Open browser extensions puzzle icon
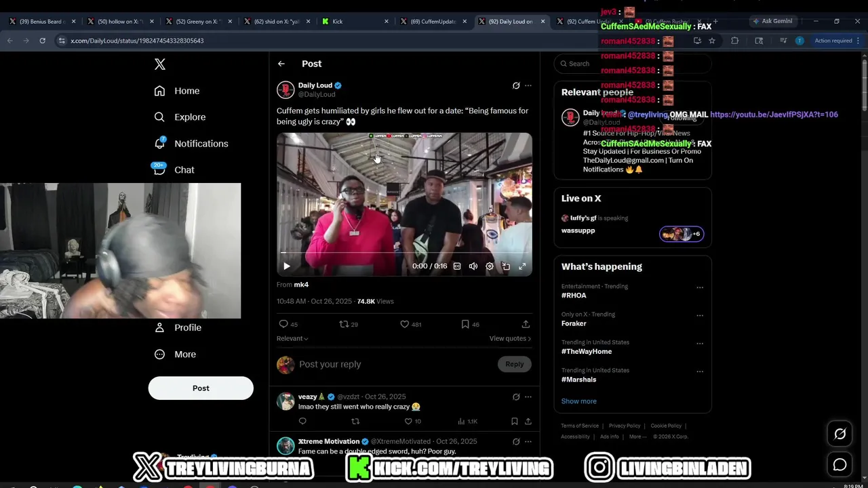Screen dimensions: 868x488 click(x=734, y=41)
